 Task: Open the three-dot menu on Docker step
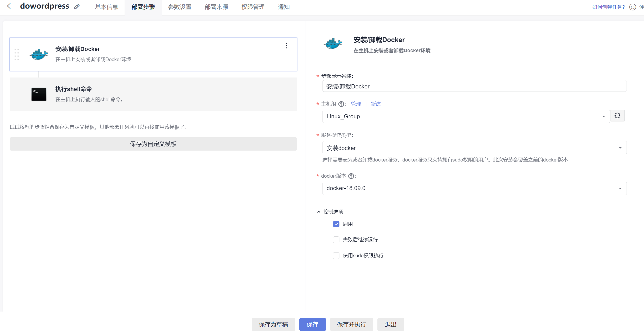tap(286, 46)
